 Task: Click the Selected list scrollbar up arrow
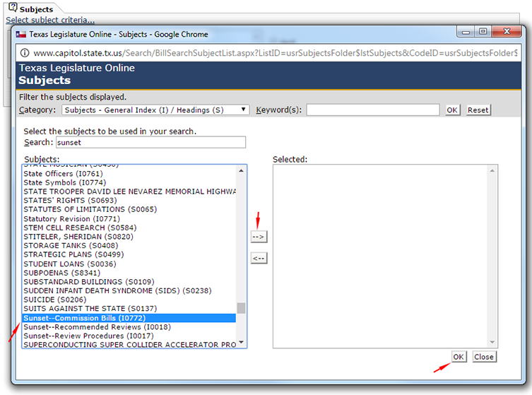point(492,171)
